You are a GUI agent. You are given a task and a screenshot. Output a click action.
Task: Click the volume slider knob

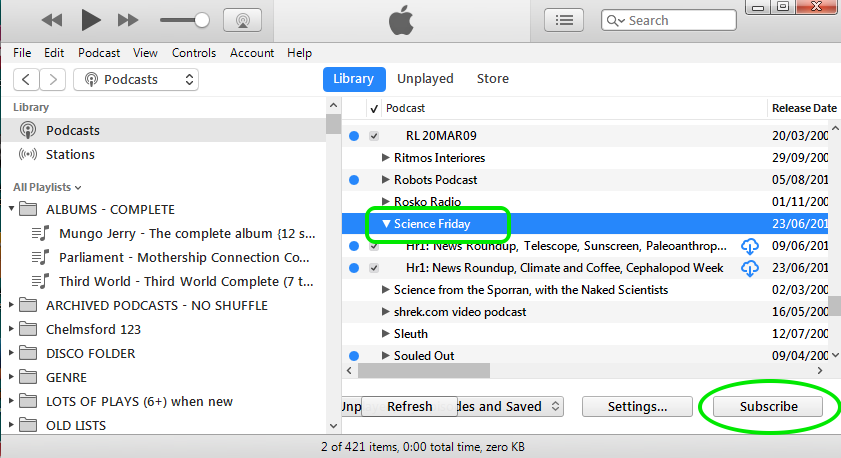[202, 20]
